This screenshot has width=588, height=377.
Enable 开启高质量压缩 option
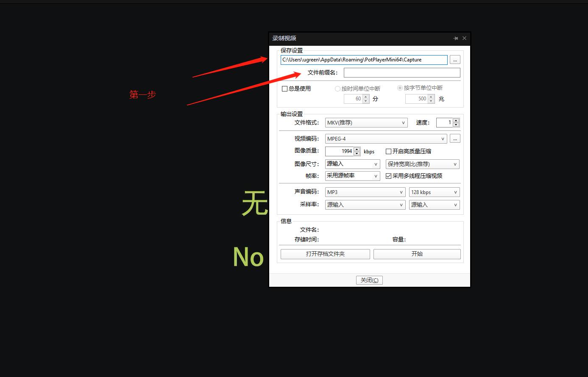pyautogui.click(x=389, y=151)
